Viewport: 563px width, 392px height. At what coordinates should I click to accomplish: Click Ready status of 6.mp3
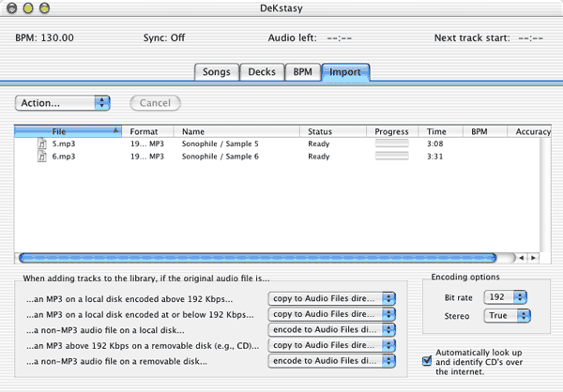(319, 157)
